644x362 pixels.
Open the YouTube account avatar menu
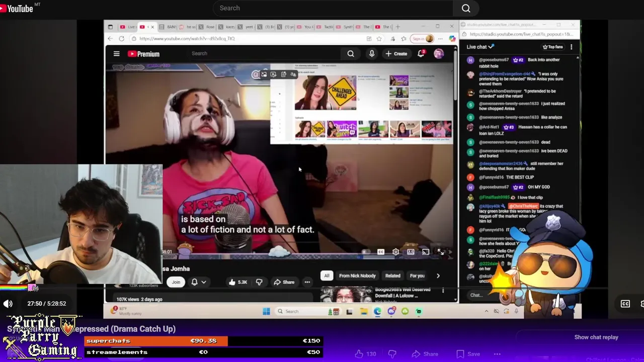coord(439,54)
